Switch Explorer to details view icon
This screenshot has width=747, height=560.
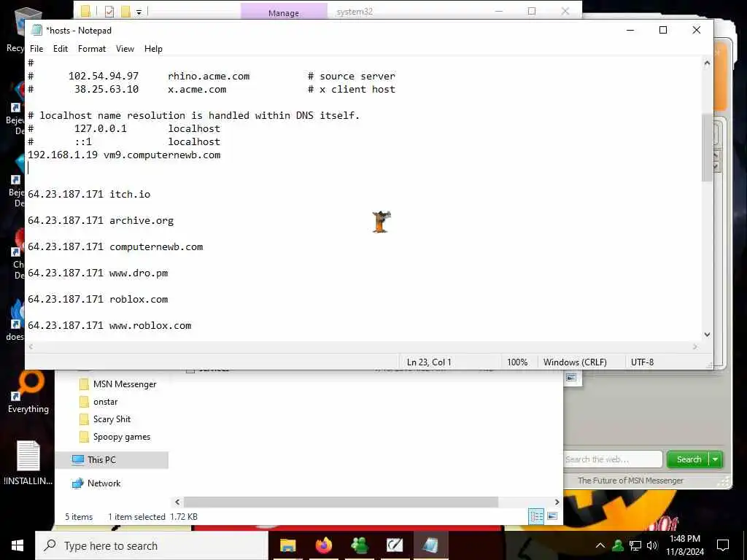[x=536, y=516]
